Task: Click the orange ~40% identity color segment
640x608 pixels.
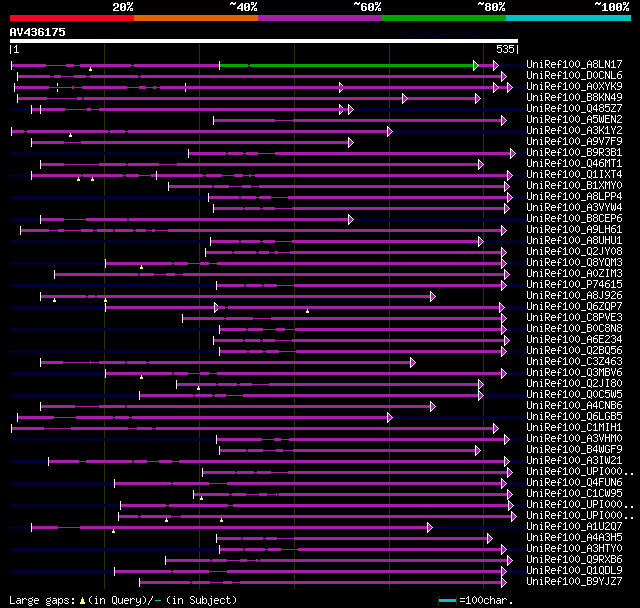Action: [x=196, y=18]
